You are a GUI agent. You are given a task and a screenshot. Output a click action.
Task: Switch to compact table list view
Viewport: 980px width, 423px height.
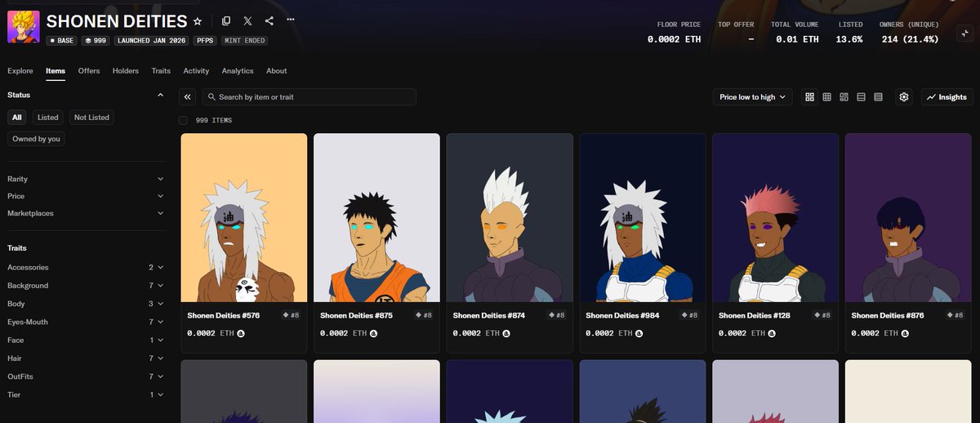pyautogui.click(x=878, y=97)
